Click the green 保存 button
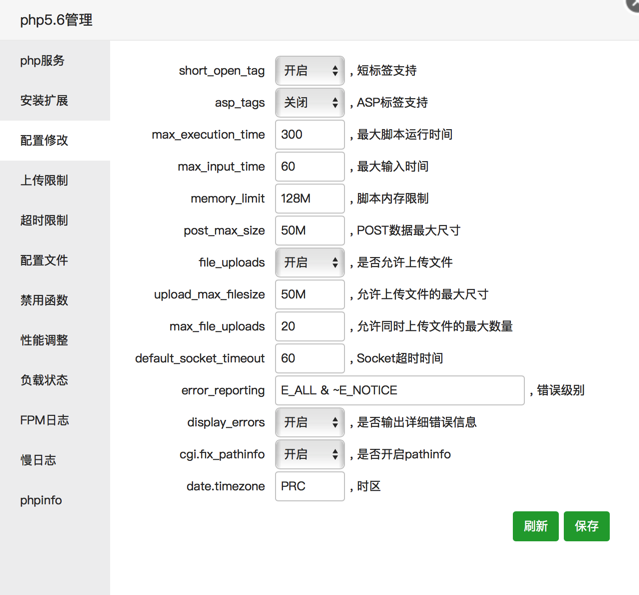The image size is (639, 595). 586,526
